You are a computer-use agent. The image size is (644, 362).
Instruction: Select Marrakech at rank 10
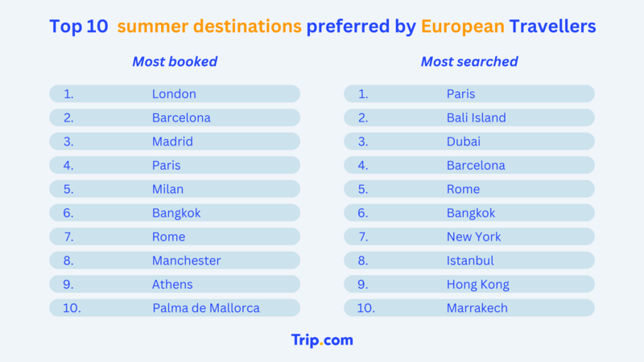click(x=469, y=308)
